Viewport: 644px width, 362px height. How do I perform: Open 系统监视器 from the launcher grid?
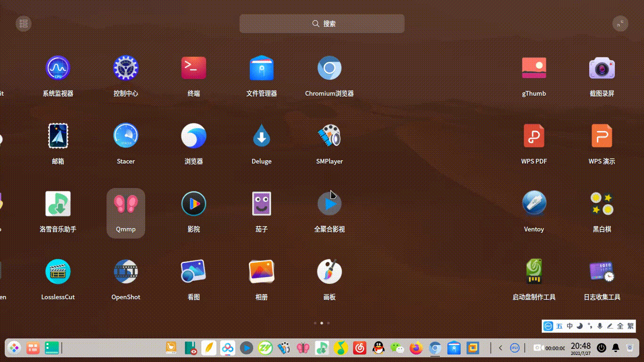[x=58, y=68]
